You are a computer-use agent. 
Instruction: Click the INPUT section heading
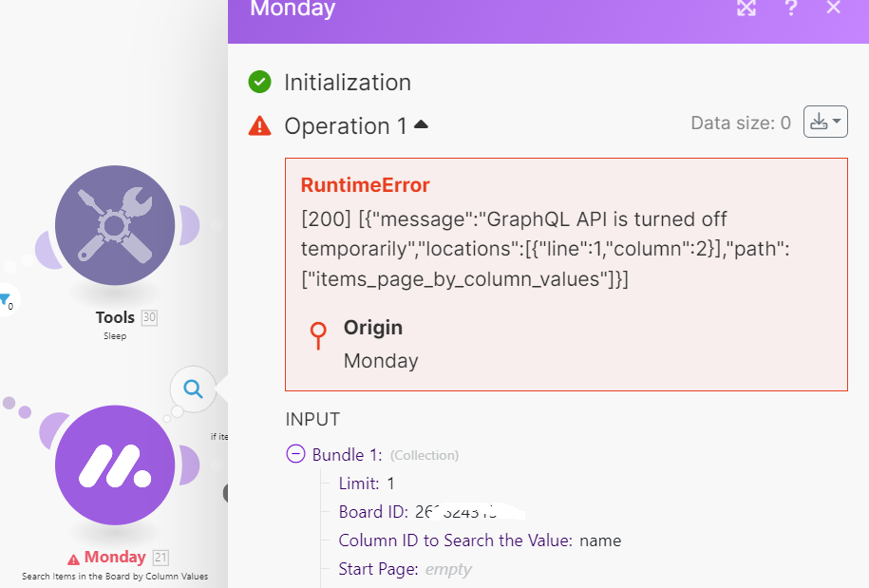[x=312, y=420]
